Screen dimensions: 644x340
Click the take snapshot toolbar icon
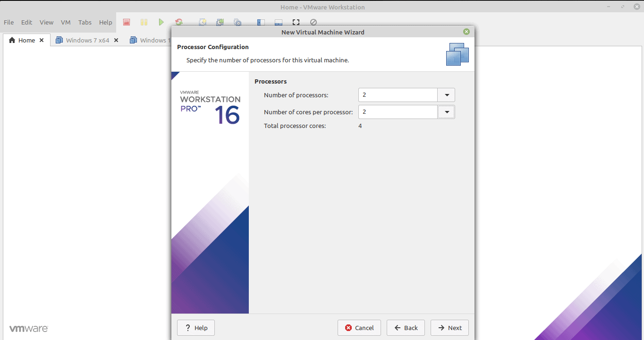[203, 22]
